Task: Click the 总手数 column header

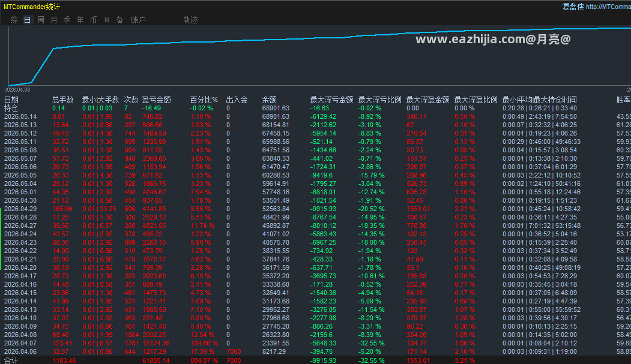Action: point(63,100)
